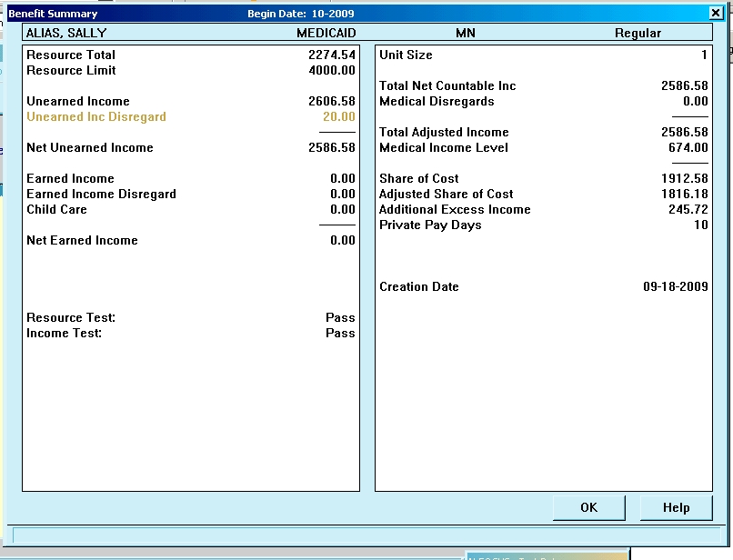Click the Resource Test Pass result
Viewport: 733px width, 560px height.
click(x=340, y=318)
